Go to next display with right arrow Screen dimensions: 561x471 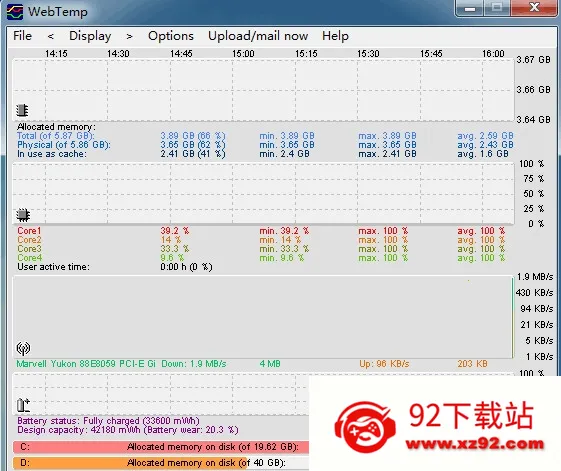pyautogui.click(x=130, y=36)
